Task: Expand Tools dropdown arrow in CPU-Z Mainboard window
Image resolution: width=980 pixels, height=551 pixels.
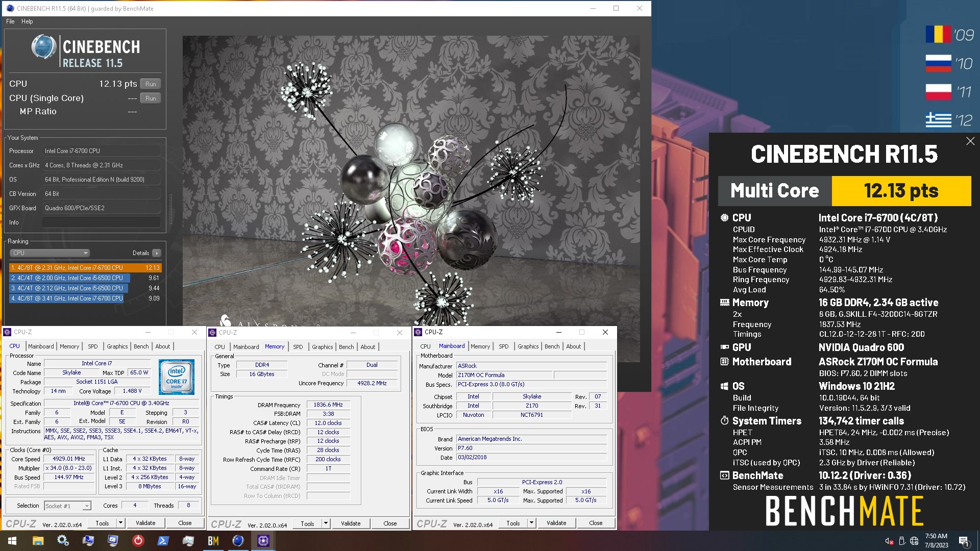Action: point(531,523)
